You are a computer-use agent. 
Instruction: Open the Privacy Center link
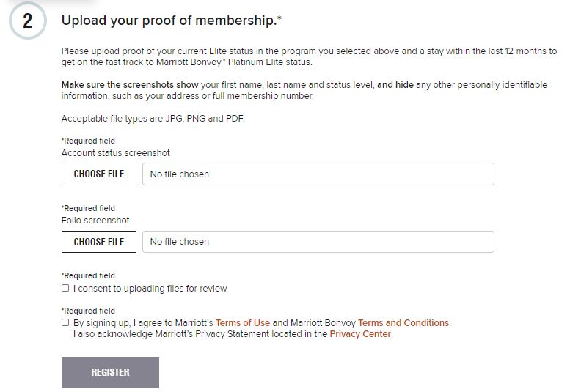tap(360, 334)
